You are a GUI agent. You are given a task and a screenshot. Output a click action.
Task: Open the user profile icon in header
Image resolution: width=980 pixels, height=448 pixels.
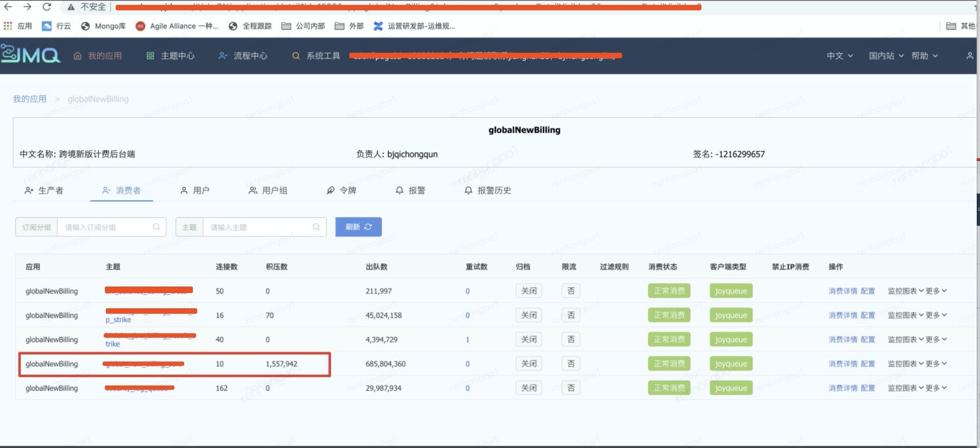tap(970, 55)
